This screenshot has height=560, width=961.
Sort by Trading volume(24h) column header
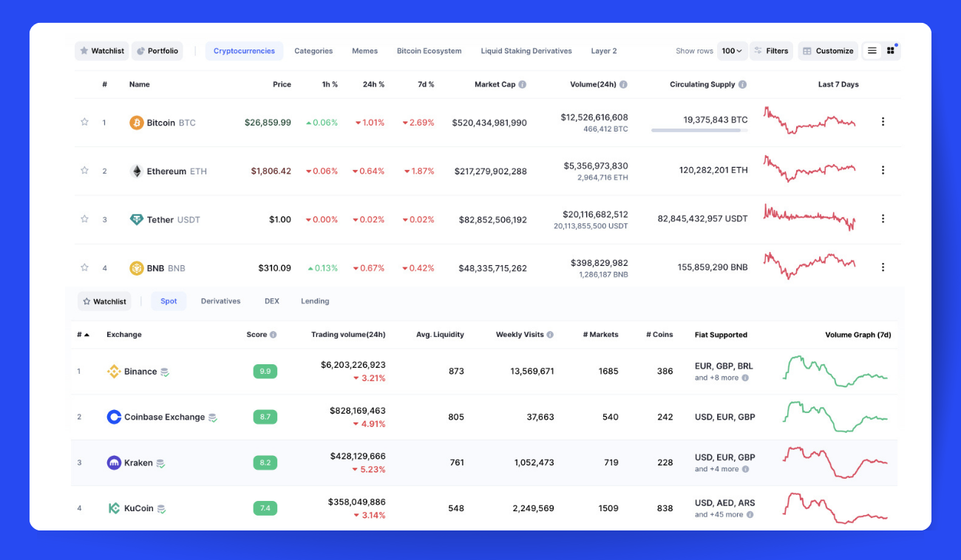point(348,335)
